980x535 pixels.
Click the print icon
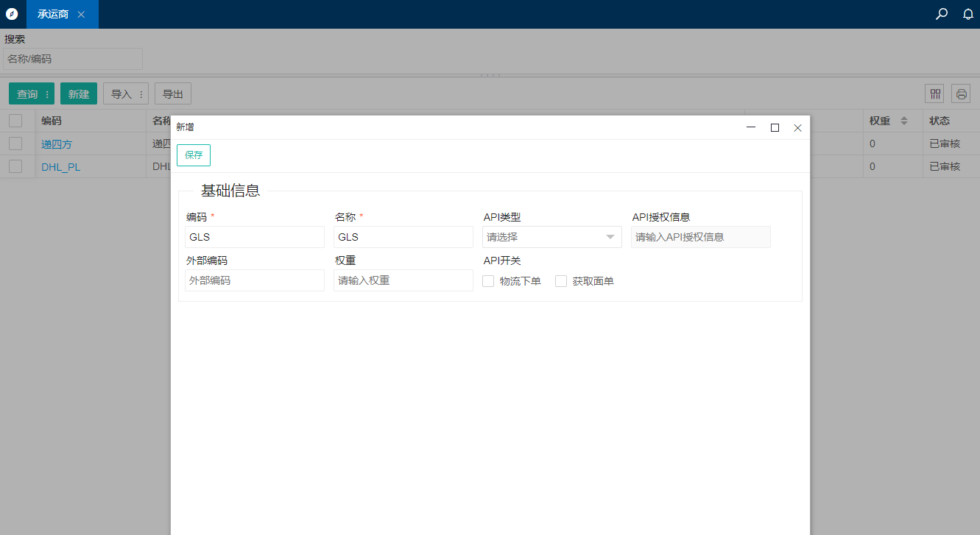click(961, 93)
